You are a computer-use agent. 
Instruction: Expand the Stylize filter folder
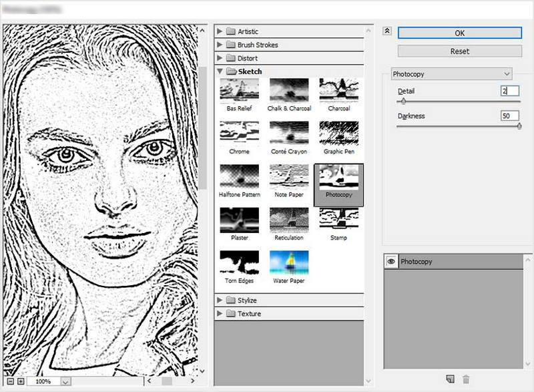pyautogui.click(x=220, y=300)
